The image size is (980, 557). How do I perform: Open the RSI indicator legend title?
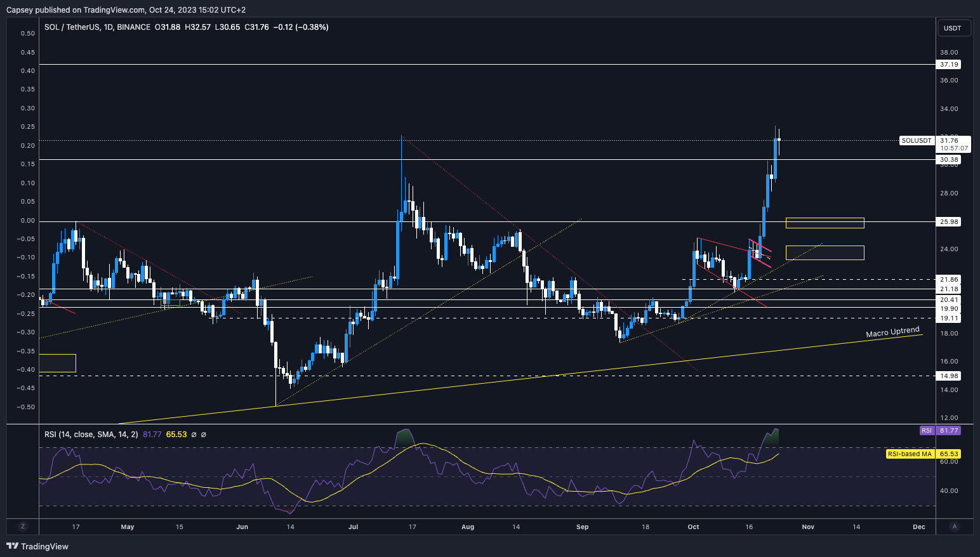pyautogui.click(x=91, y=435)
